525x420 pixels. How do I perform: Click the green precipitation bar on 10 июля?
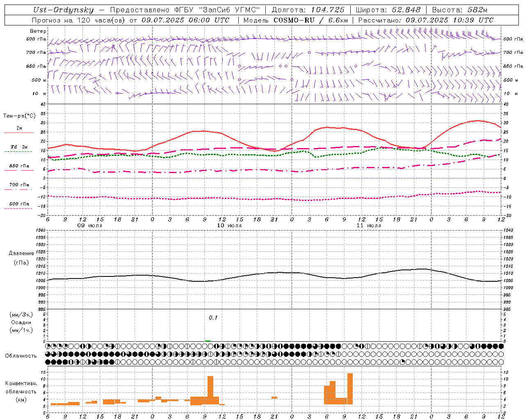208,340
